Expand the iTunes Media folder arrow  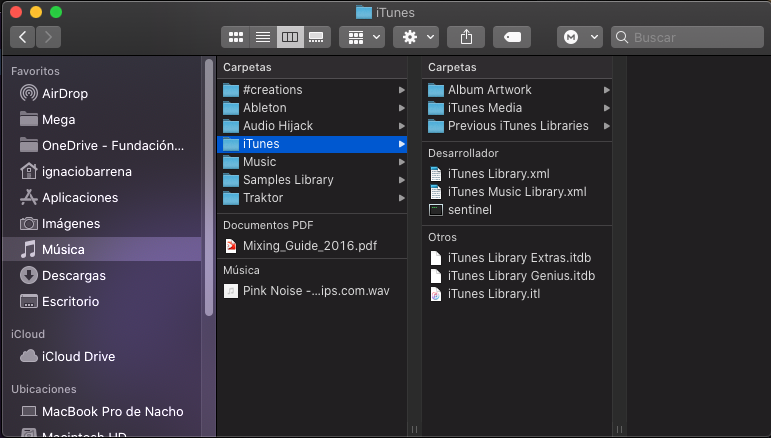click(x=607, y=108)
